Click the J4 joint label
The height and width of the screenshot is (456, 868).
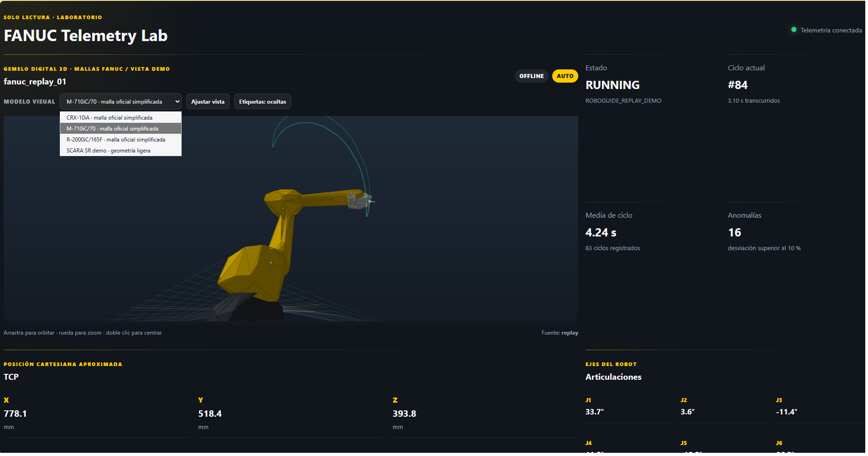(x=589, y=443)
